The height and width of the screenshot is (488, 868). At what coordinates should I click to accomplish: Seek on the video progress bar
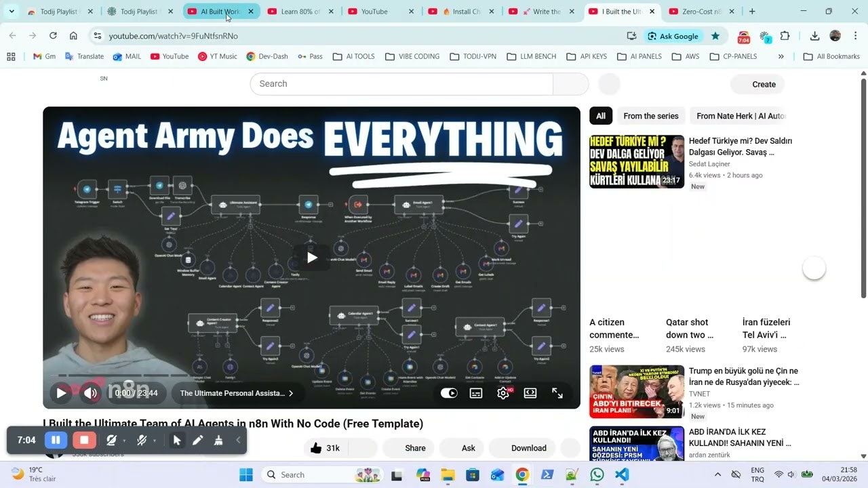tap(311, 375)
